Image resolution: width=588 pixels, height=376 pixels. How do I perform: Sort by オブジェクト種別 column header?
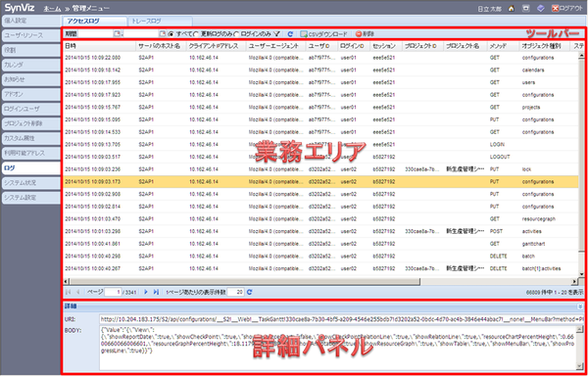pos(545,46)
